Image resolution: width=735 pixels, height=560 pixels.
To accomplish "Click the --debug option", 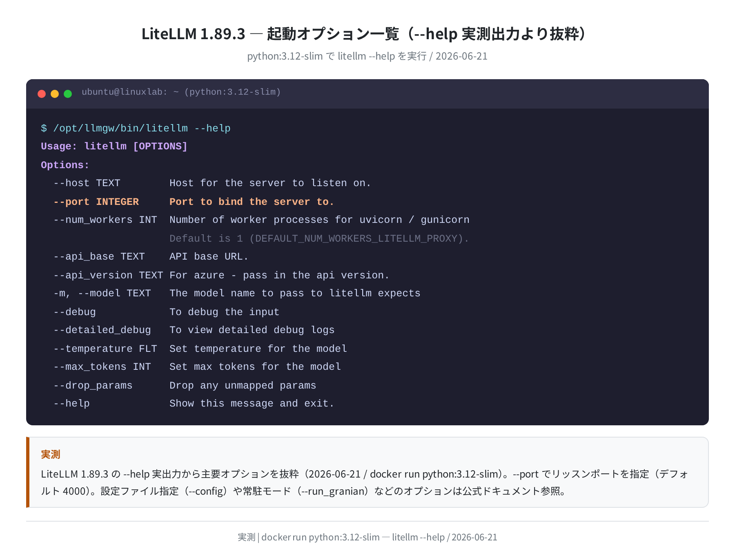I will 75,312.
